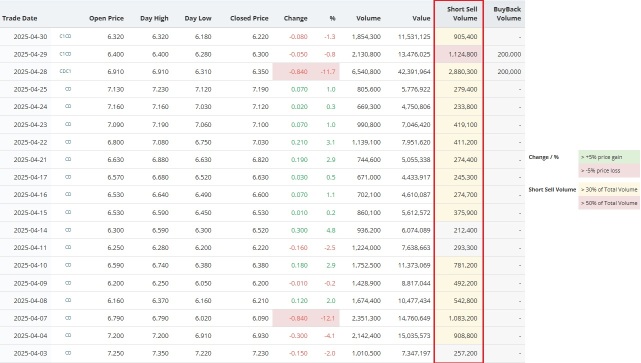Screen dimensions: 641x363
Task: Click the 'Short Sell Volume' legend label
Action: click(552, 190)
